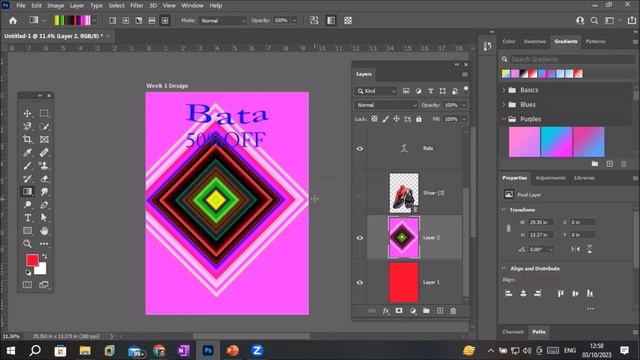Select the Hand tool
Viewport: 640px width, 360px height.
click(44, 231)
